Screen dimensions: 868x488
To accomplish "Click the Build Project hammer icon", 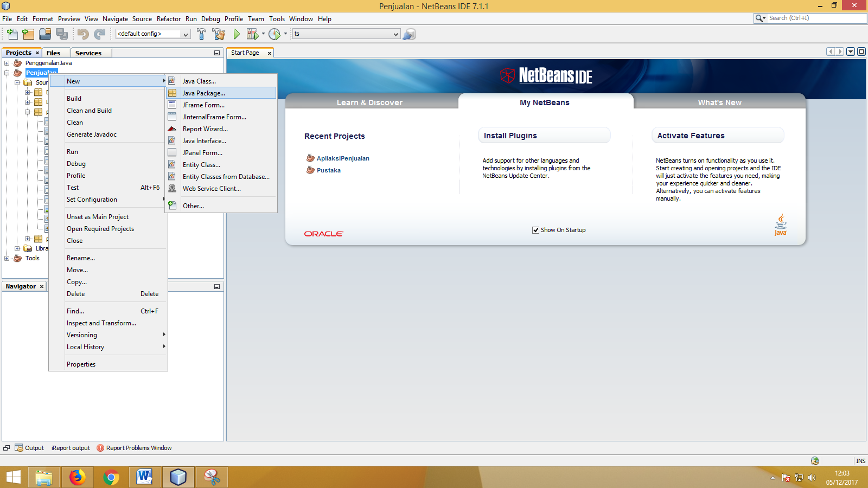I will coord(201,34).
